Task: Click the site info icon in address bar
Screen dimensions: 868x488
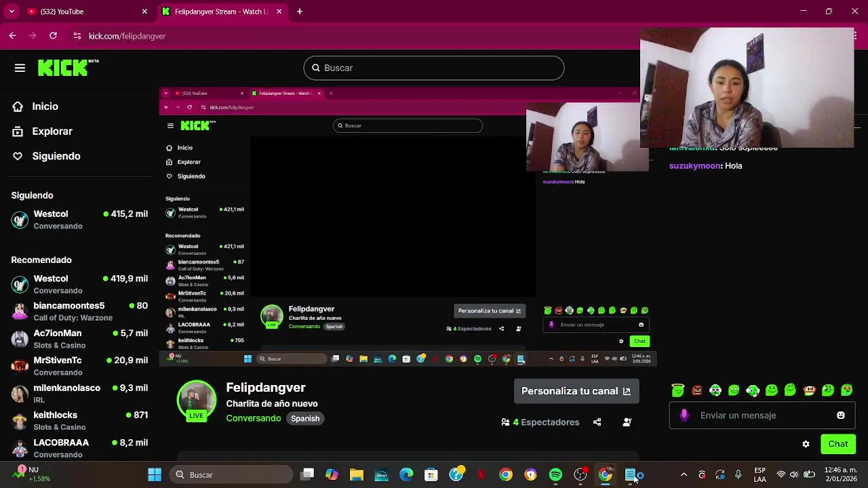Action: [77, 36]
